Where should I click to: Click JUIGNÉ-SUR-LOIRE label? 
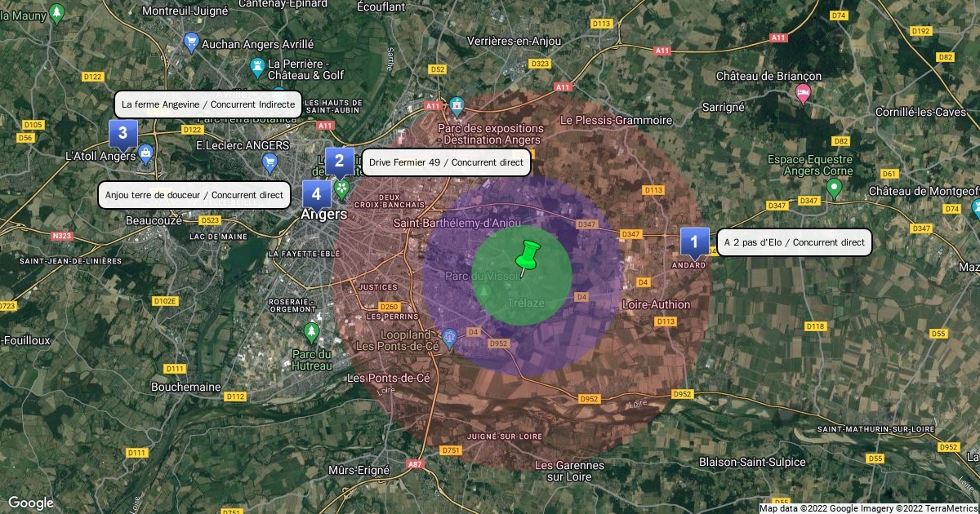point(504,436)
